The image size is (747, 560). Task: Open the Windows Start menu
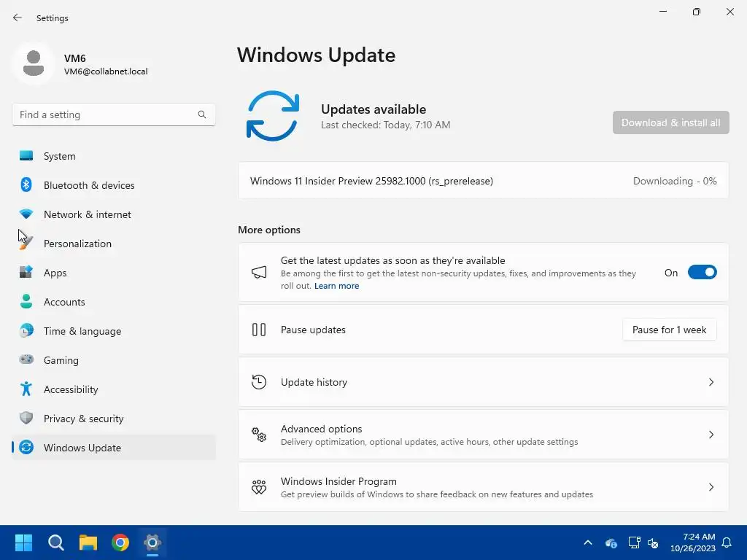23,542
